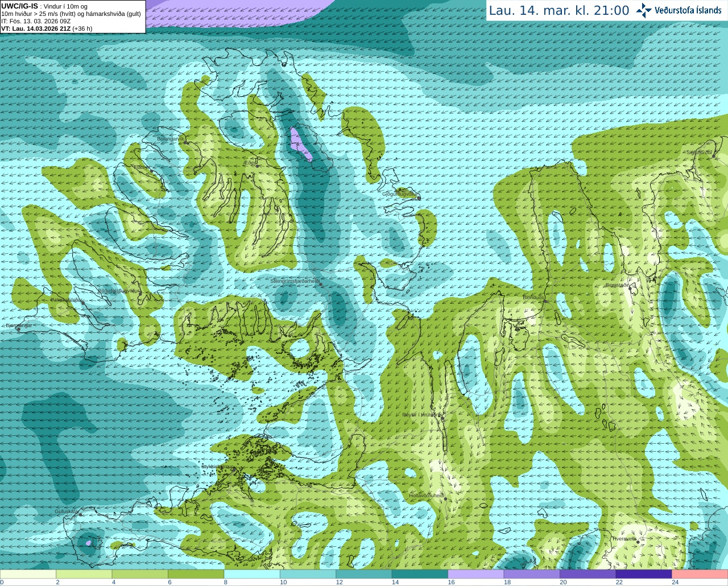The height and width of the screenshot is (586, 728).
Task: Click the 'UWC/IG-IS' model title text
Action: [x=20, y=6]
